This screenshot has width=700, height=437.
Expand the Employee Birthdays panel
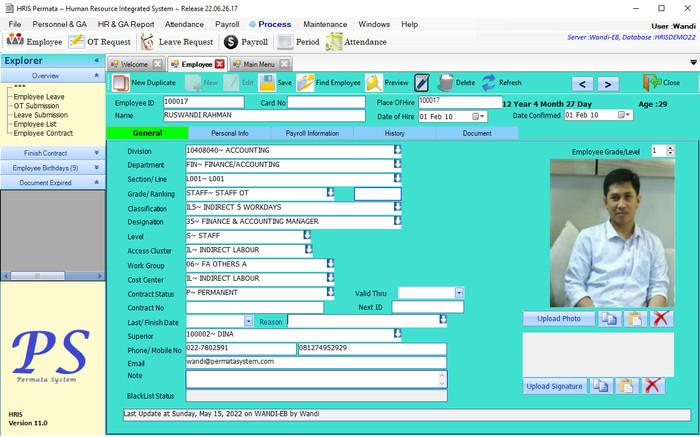pos(96,168)
